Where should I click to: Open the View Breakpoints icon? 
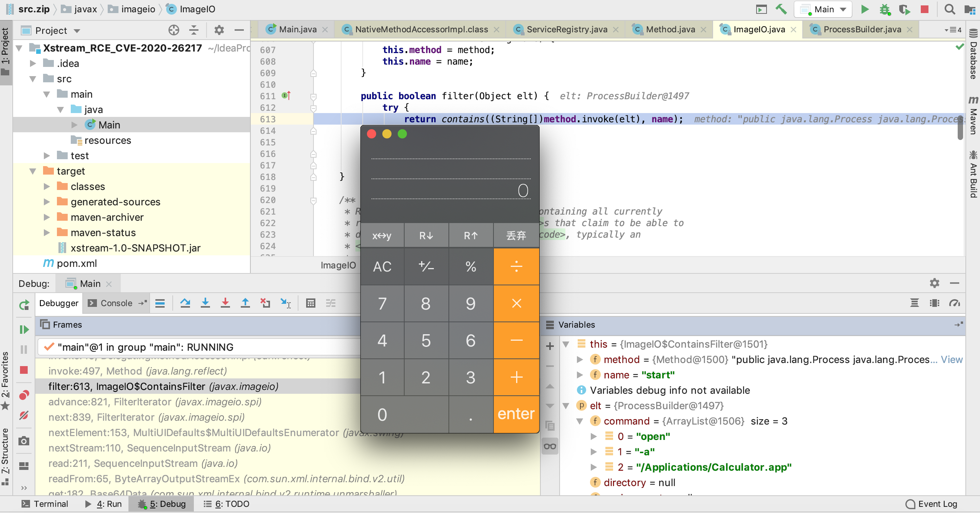24,395
